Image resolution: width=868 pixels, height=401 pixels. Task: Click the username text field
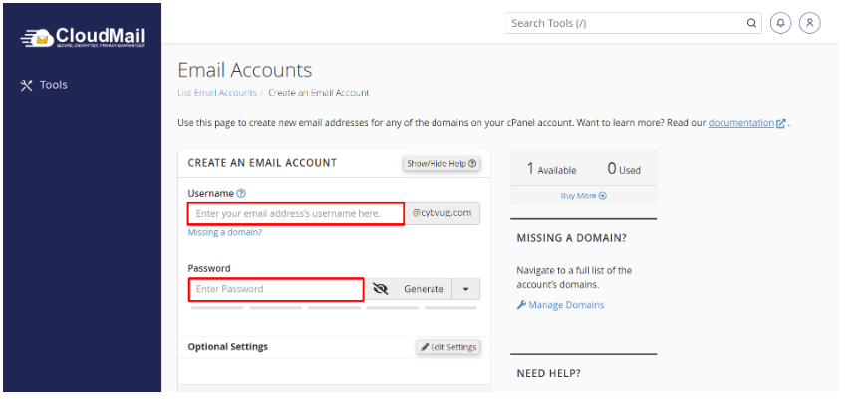(x=296, y=213)
